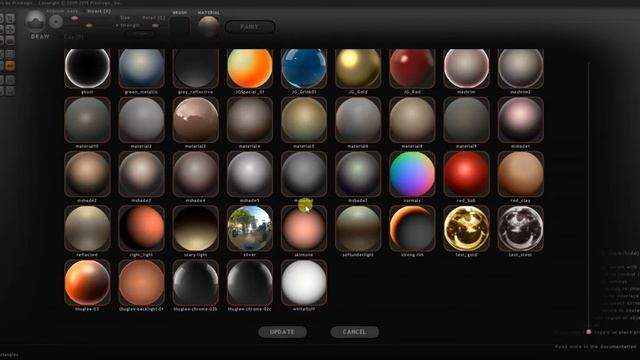Screen dimensions: 640x360
Task: Select the tiluglee-chrome-02c material
Action: click(x=250, y=282)
